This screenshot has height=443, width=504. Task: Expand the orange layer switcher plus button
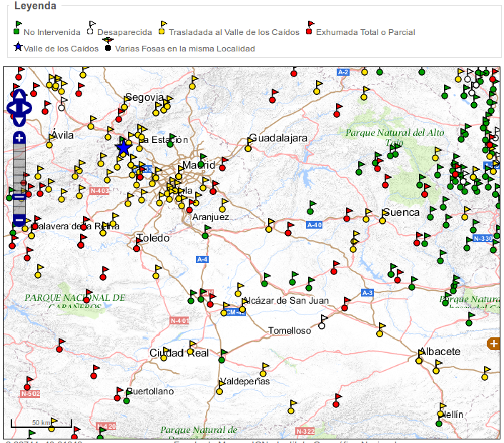pos(493,344)
